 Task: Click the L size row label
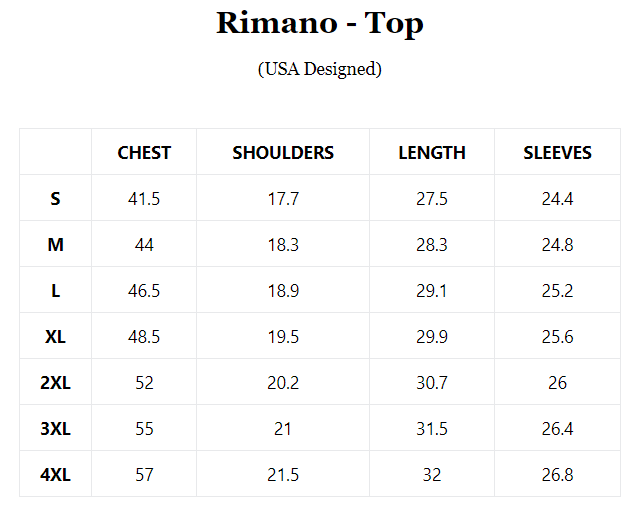click(55, 291)
